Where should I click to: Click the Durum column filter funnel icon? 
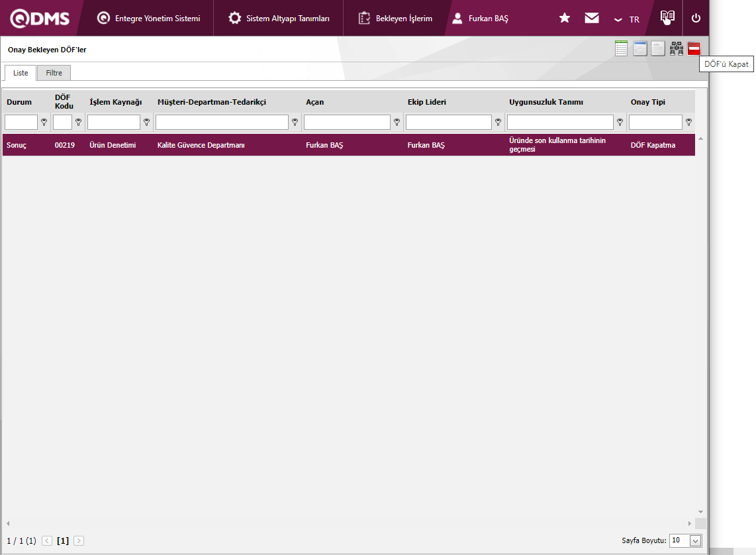pyautogui.click(x=44, y=123)
